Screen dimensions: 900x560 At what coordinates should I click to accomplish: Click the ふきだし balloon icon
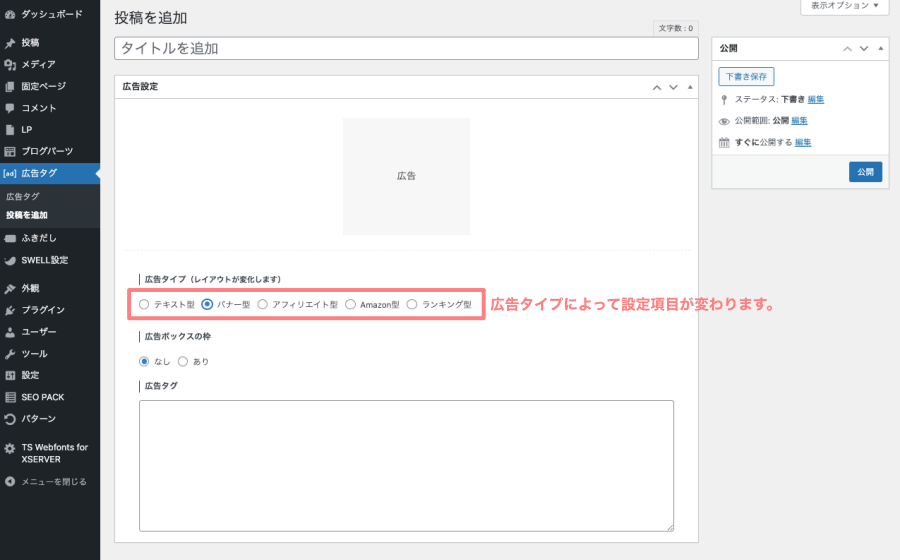[x=10, y=239]
